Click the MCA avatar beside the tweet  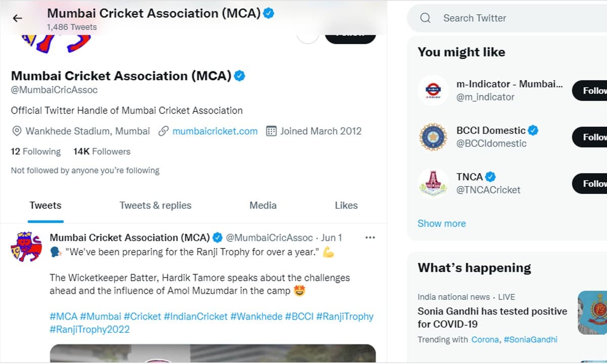pyautogui.click(x=26, y=247)
